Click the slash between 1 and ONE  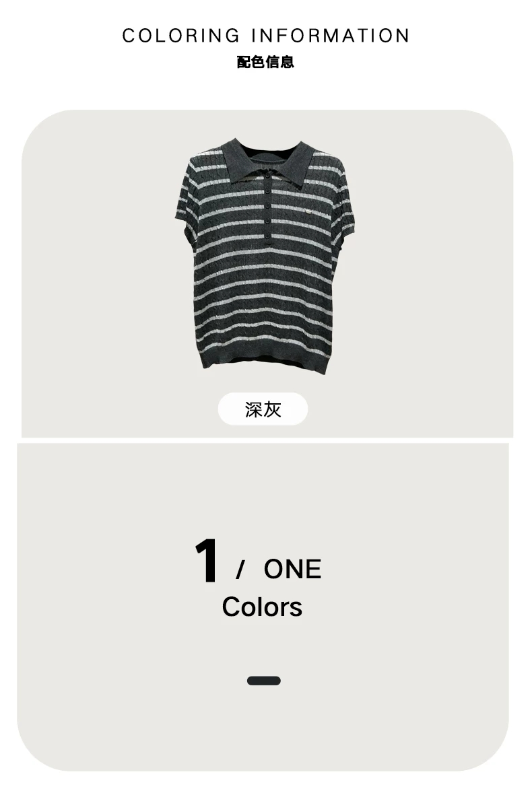[x=240, y=570]
